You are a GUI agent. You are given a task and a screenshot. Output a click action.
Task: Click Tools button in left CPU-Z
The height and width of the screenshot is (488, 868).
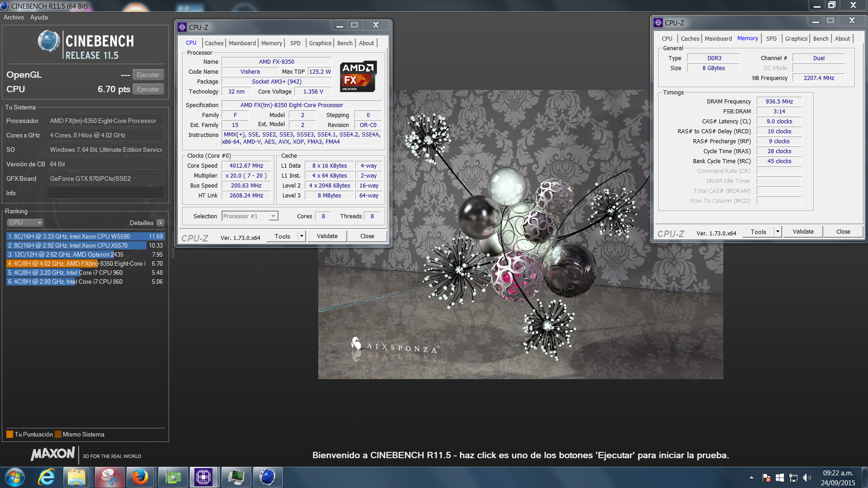tap(283, 236)
